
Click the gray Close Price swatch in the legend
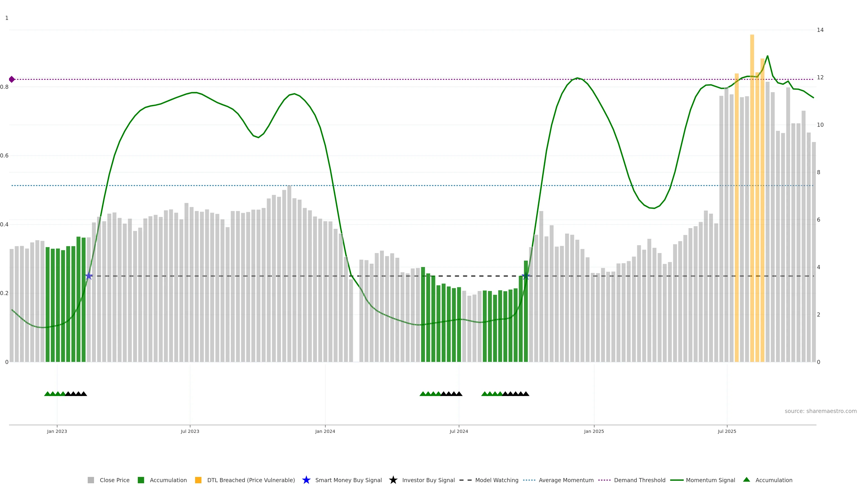pos(91,480)
